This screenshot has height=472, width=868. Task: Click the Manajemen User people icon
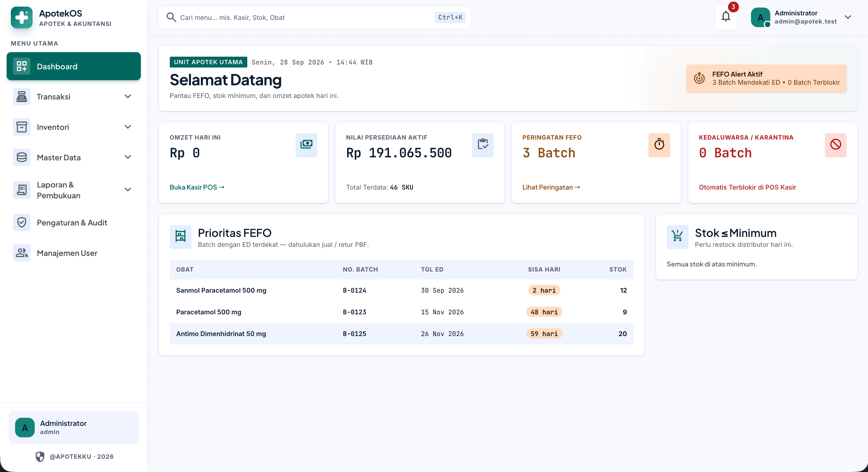22,253
